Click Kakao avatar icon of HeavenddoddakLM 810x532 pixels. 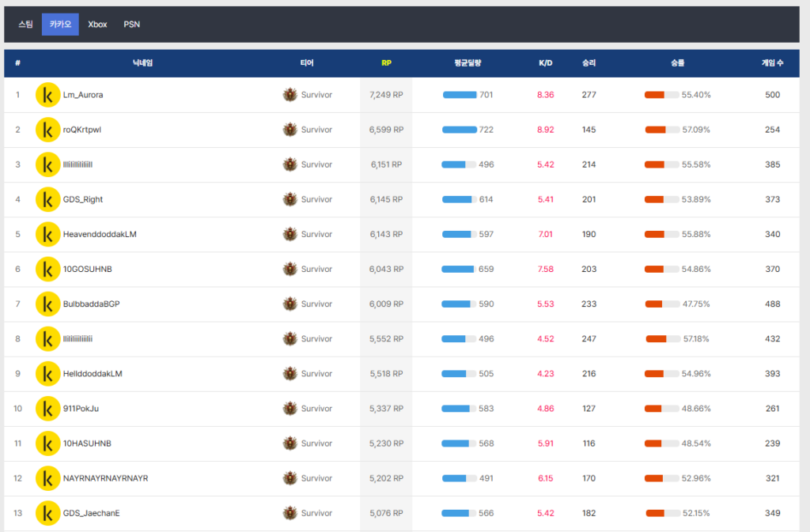click(x=48, y=234)
